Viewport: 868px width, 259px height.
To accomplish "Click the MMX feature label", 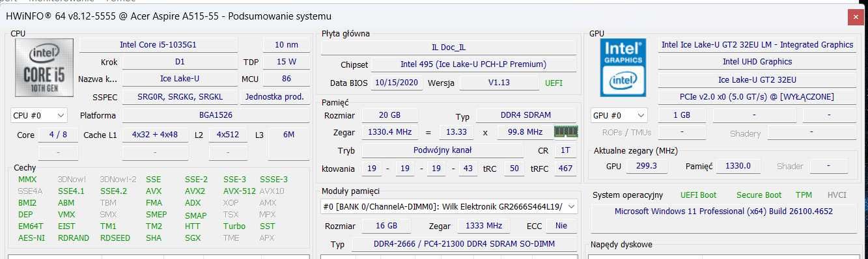I will [x=27, y=180].
